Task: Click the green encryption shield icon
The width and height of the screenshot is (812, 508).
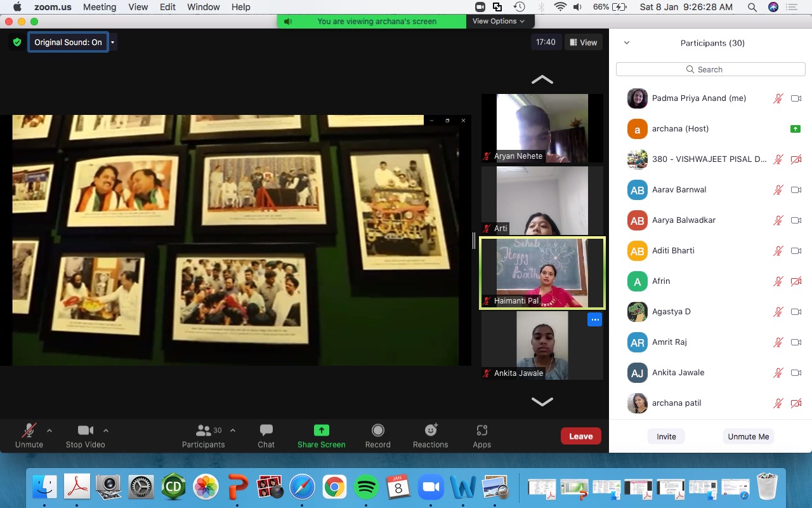Action: (17, 43)
